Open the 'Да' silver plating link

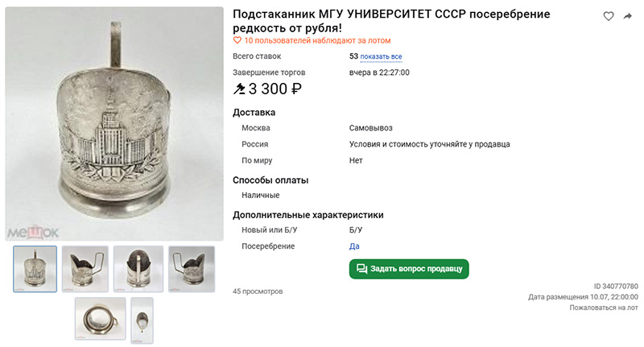(x=354, y=246)
